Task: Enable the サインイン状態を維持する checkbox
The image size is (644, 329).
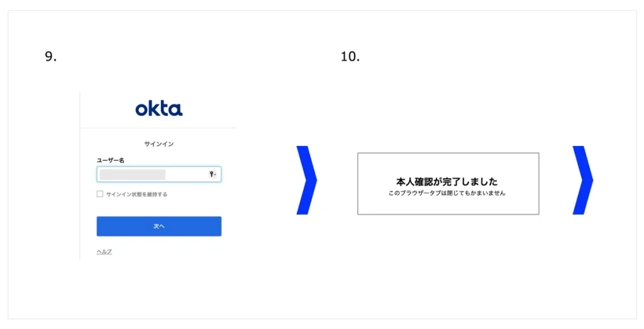Action: pyautogui.click(x=100, y=194)
